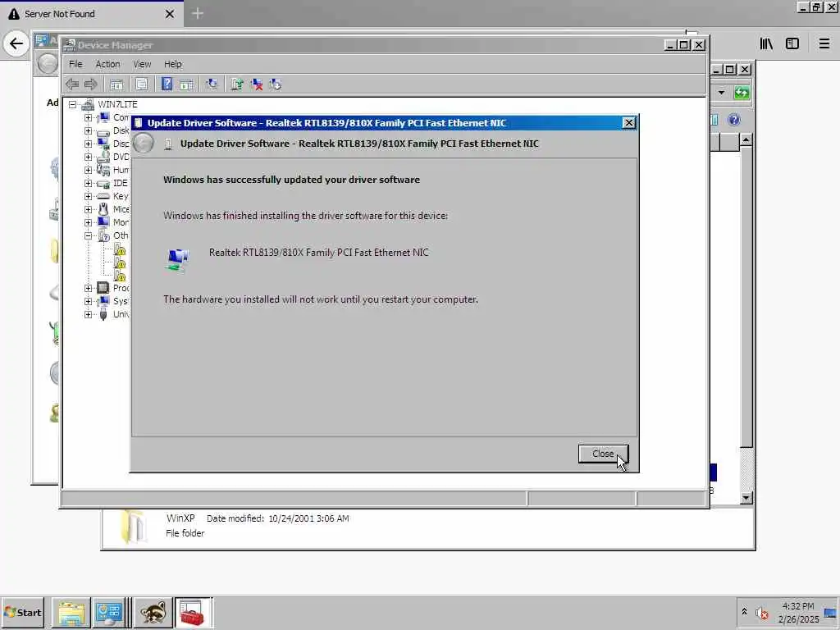Click Device Manager toolbar Forward arrow

point(90,84)
